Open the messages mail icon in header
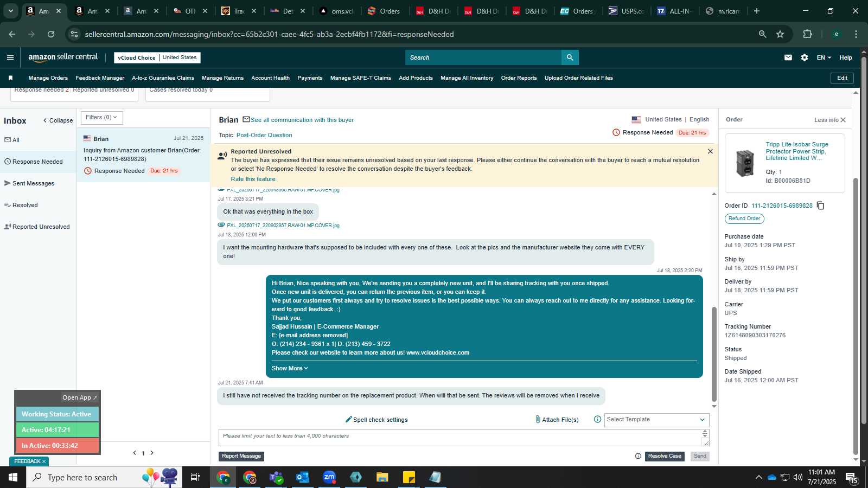The height and width of the screenshot is (488, 868). coord(788,57)
